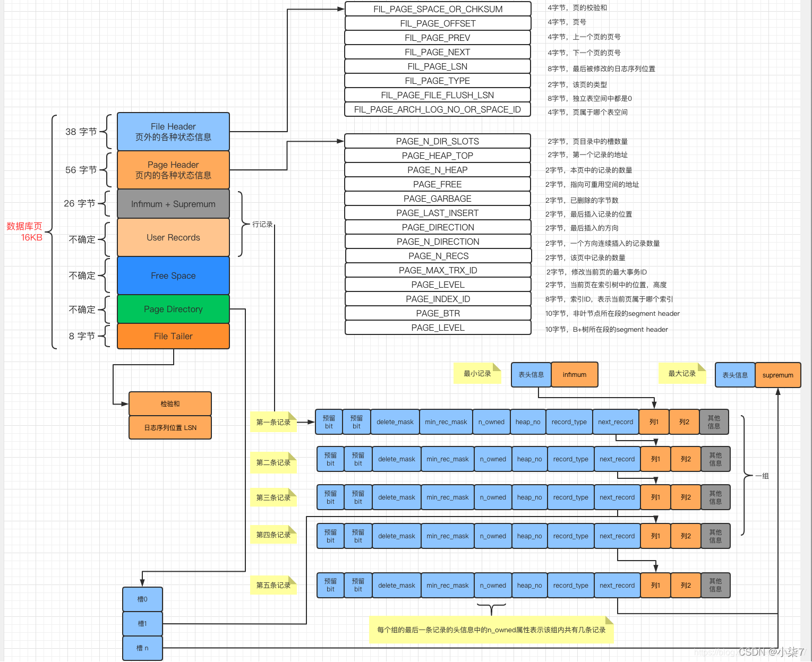Select the delete_mask field in first record
This screenshot has height=662, width=812.
[395, 422]
